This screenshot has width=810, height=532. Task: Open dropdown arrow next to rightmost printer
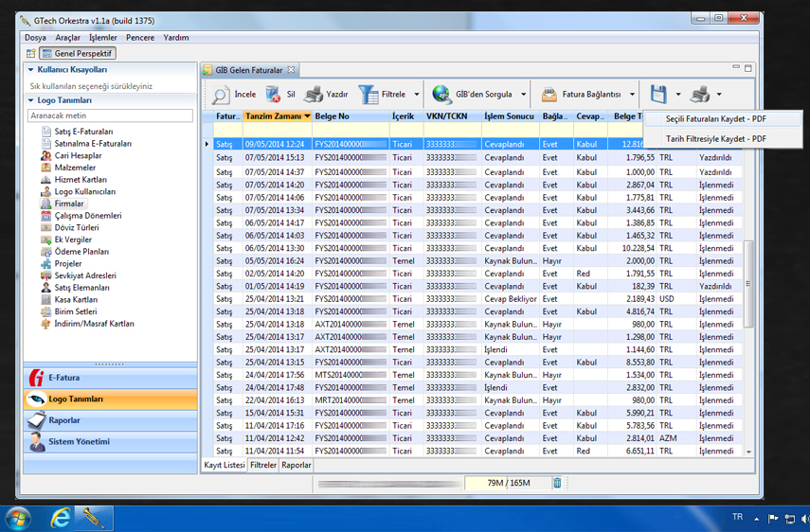(x=719, y=95)
